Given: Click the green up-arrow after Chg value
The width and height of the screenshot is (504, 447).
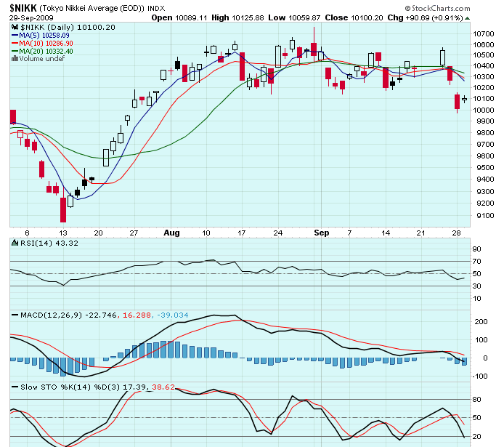Looking at the screenshot, I should pos(467,18).
